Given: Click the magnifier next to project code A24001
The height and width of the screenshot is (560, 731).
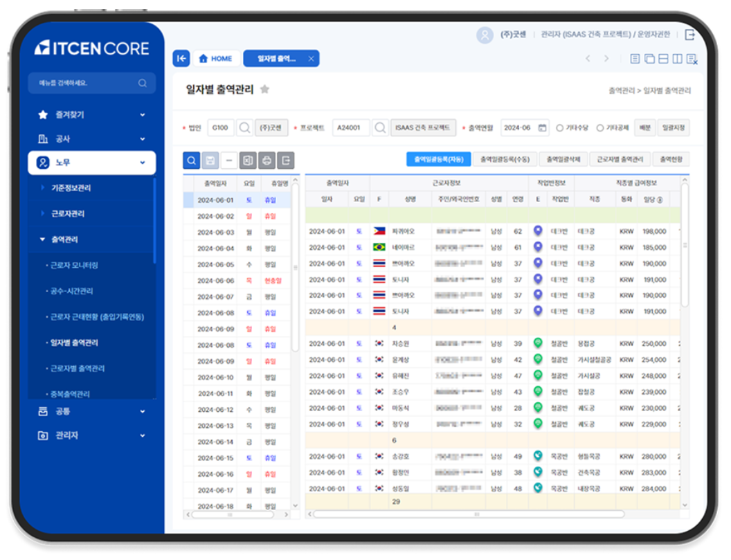Looking at the screenshot, I should coord(380,128).
